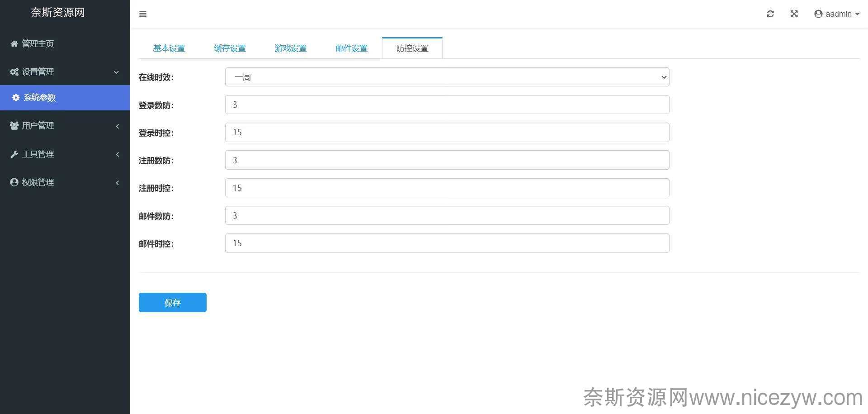Click the wrench icon beside 工具管理
The width and height of the screenshot is (868, 414).
pos(14,154)
